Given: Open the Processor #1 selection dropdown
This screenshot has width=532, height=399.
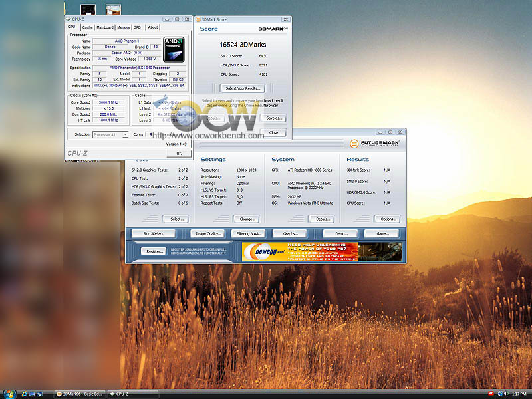Looking at the screenshot, I should (110, 135).
